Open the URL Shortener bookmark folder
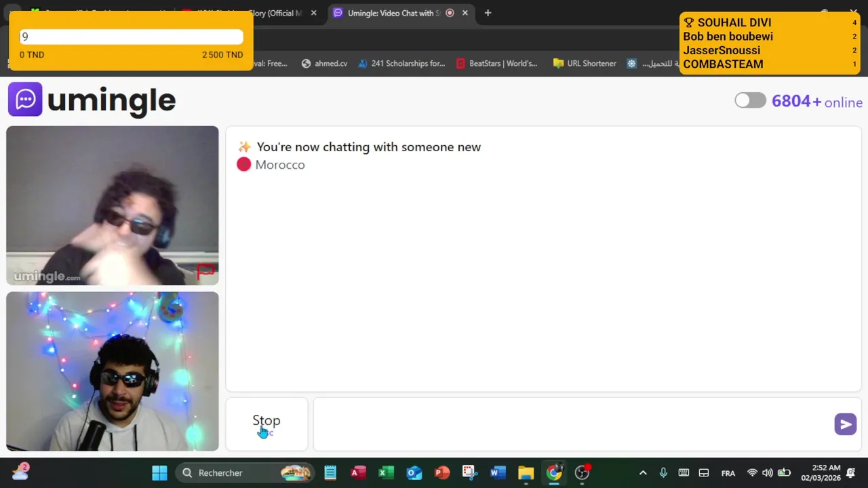 pos(585,63)
